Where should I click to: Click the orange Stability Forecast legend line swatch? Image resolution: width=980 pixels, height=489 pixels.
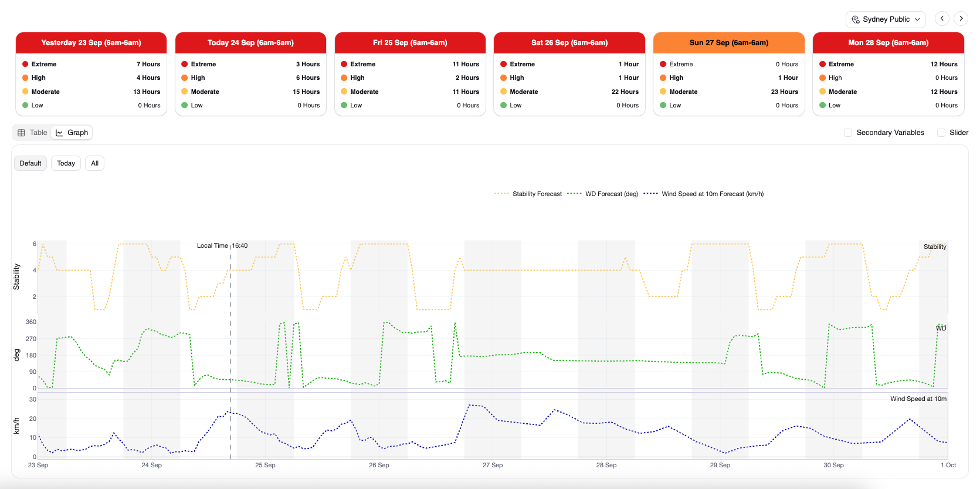pos(501,194)
